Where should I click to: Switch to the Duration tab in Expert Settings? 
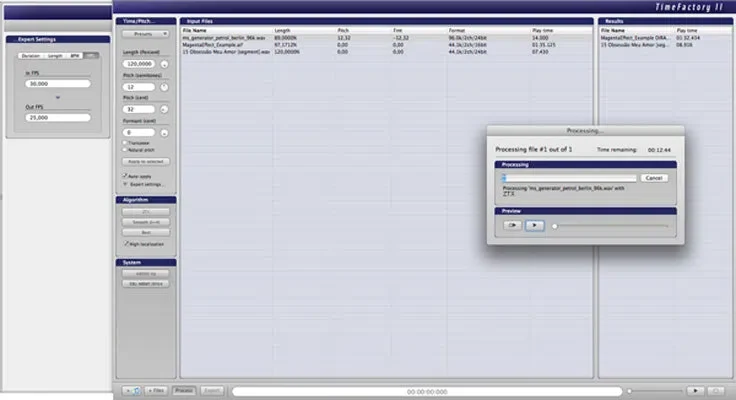click(x=31, y=56)
